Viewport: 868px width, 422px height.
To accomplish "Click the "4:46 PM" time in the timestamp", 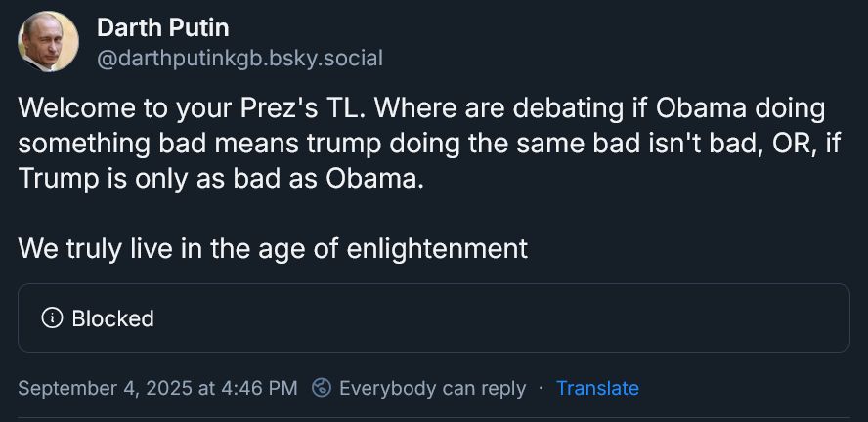I will tap(259, 388).
